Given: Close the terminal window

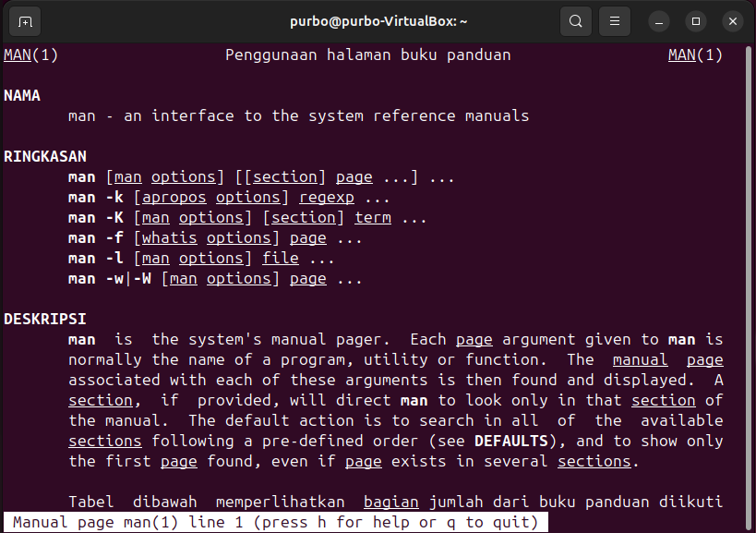Looking at the screenshot, I should [733, 21].
